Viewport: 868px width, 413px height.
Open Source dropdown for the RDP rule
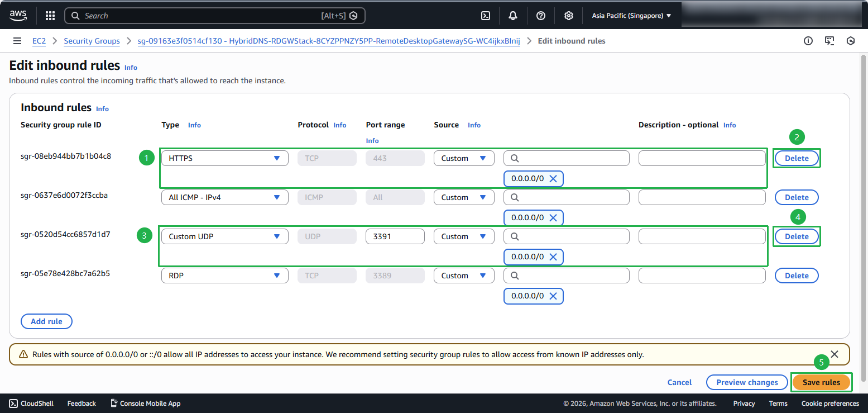coord(463,276)
